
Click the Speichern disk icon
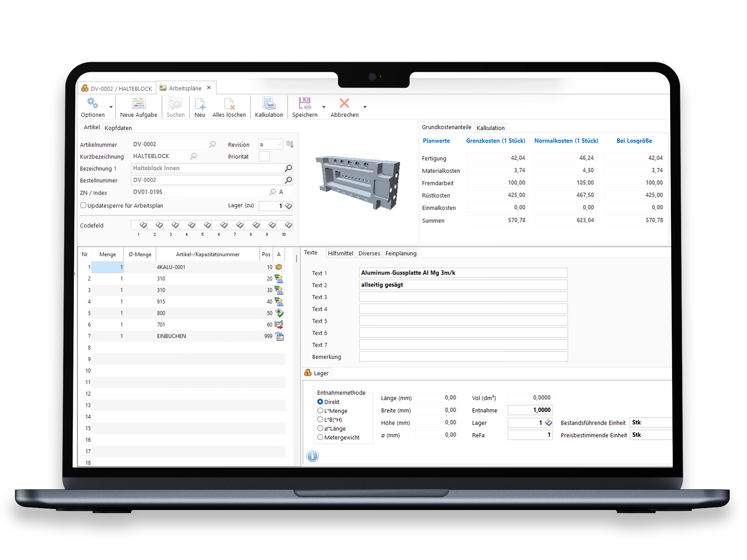pos(305,103)
